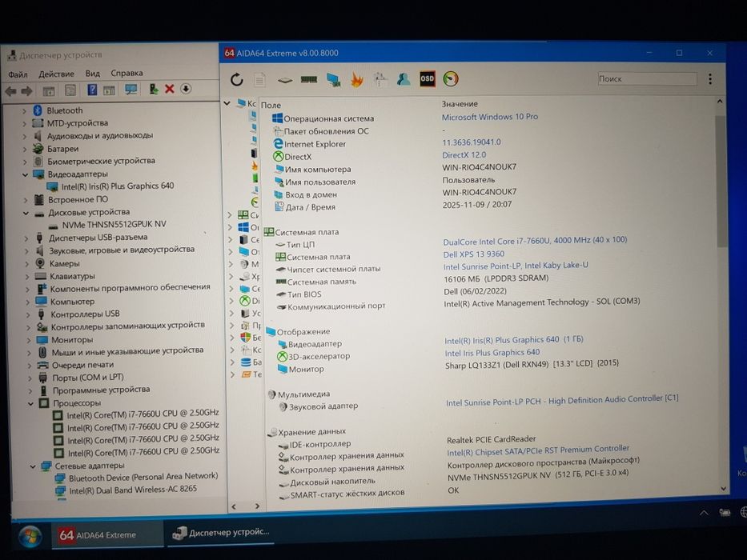Open Вид menu
Viewport: 747px width, 560px height.
click(92, 74)
